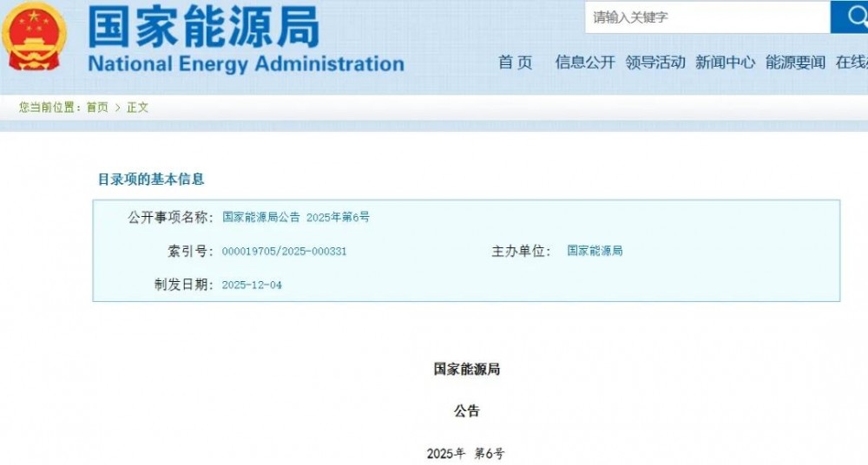Focus the keyword search input field
This screenshot has width=868, height=465.
tap(707, 17)
